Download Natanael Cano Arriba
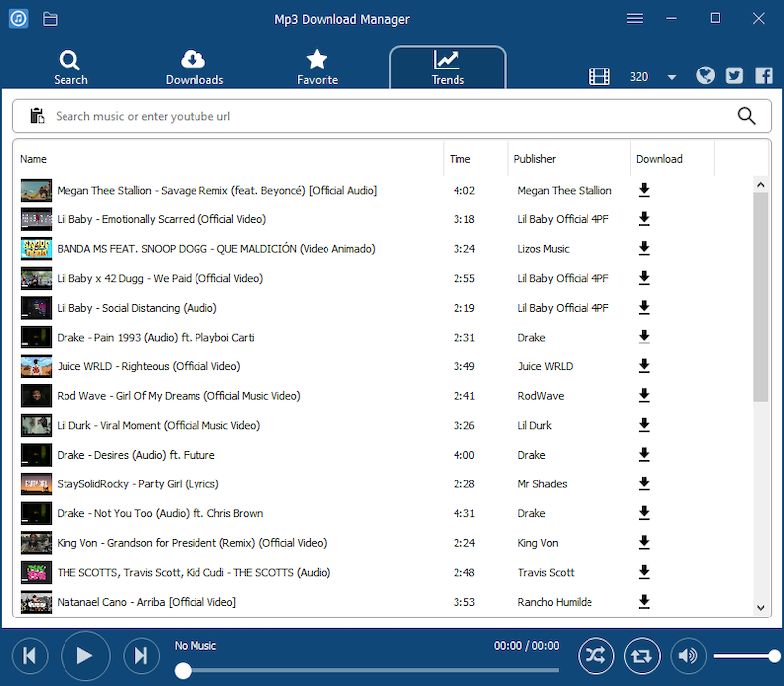Screen dimensions: 784x686 point(644,602)
